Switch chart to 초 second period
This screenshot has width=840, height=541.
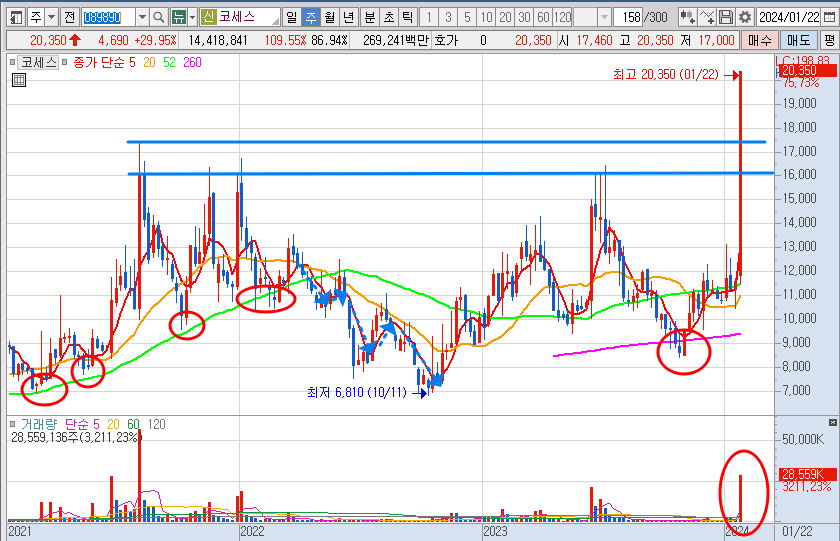(x=389, y=18)
